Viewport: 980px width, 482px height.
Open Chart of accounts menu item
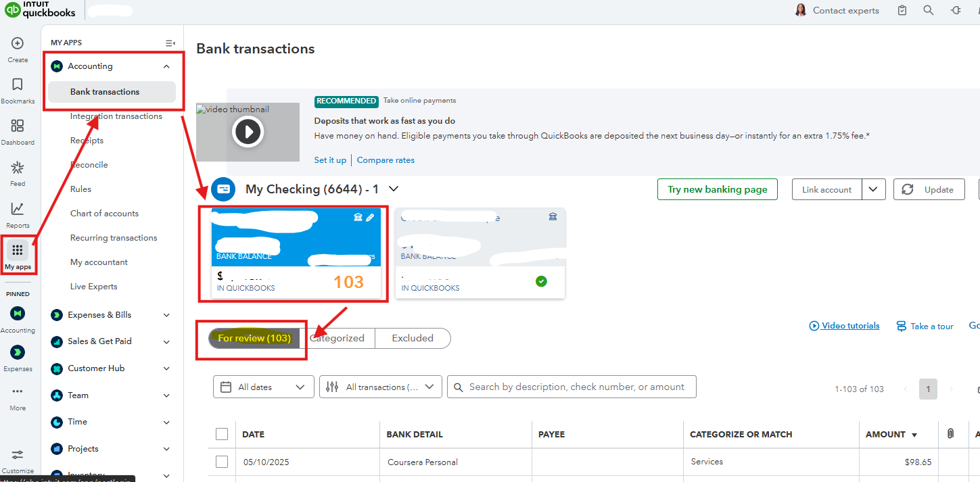pyautogui.click(x=104, y=214)
